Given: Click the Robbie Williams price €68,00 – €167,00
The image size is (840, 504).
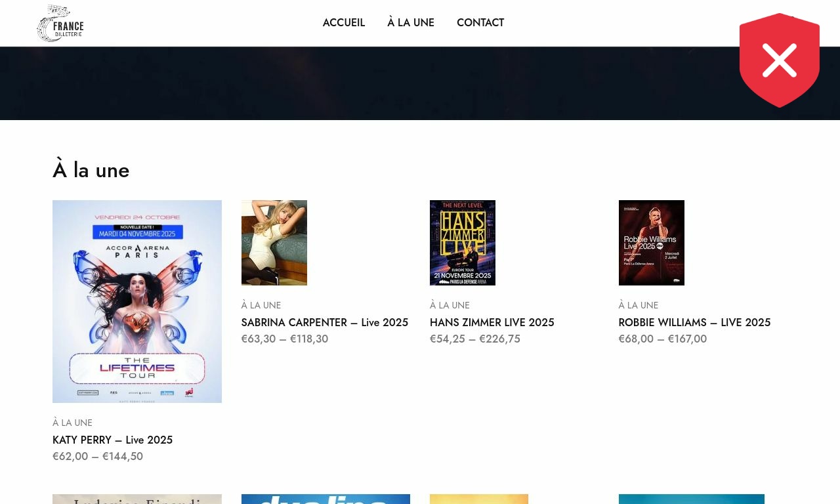Looking at the screenshot, I should tap(663, 339).
